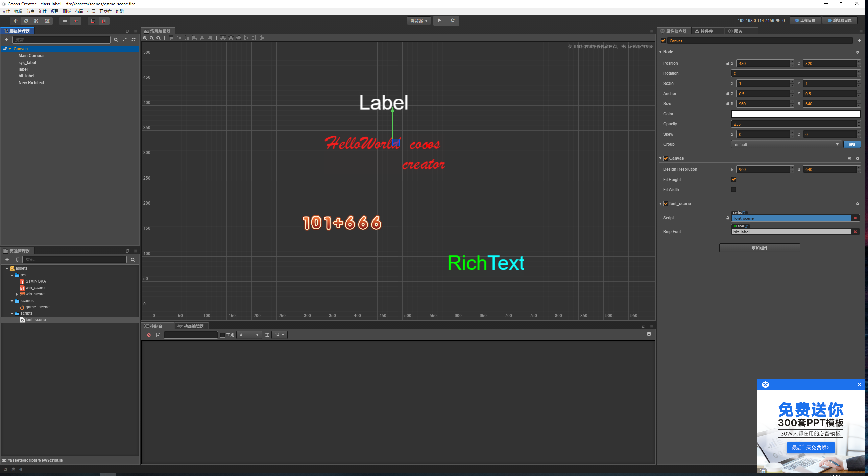Open the 组件 menu
The width and height of the screenshot is (868, 476).
coord(42,11)
